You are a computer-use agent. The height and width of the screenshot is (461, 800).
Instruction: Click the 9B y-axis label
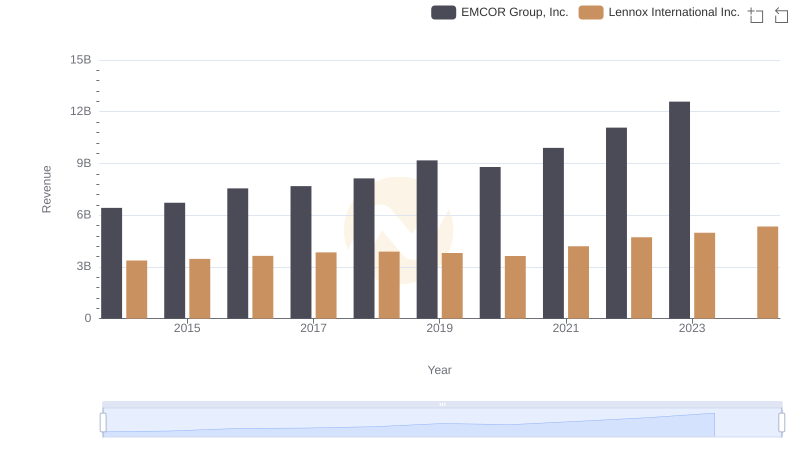click(x=84, y=163)
